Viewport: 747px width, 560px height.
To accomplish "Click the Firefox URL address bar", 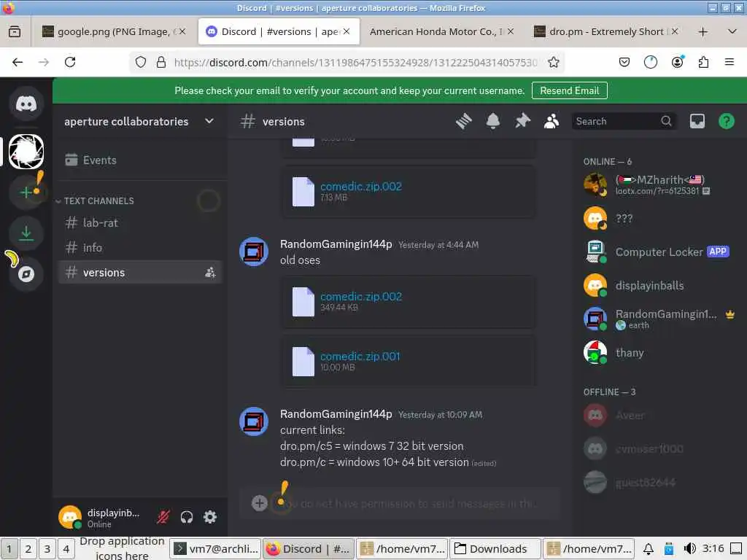I will [355, 63].
